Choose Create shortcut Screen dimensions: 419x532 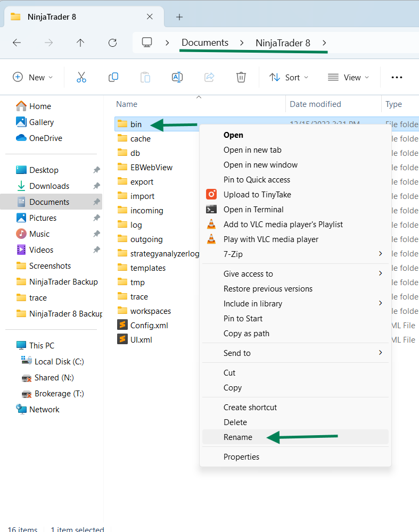tap(295, 407)
